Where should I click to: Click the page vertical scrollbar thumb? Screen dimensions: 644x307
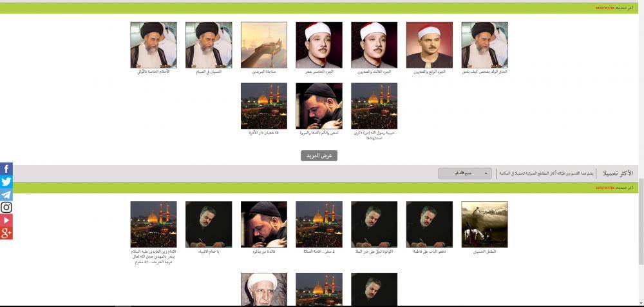click(x=641, y=221)
